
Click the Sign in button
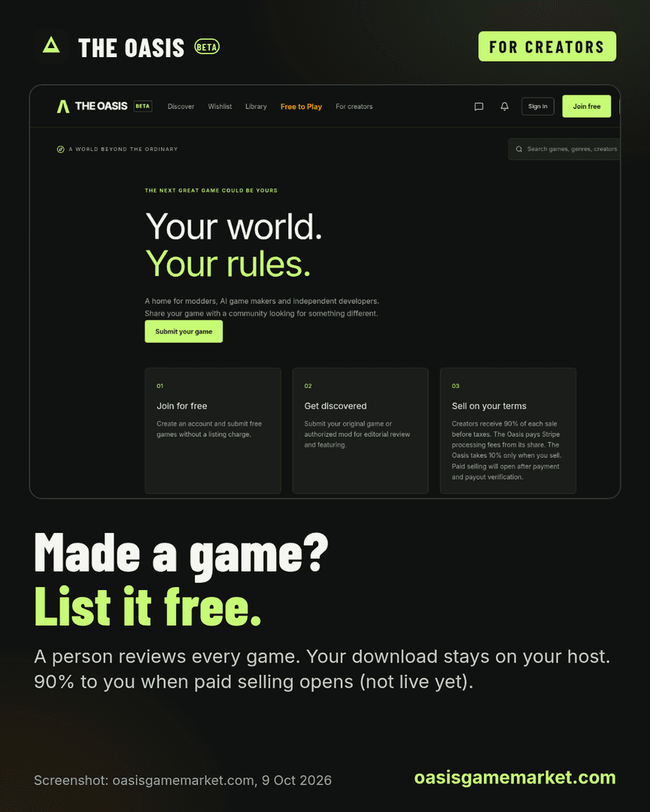click(537, 106)
